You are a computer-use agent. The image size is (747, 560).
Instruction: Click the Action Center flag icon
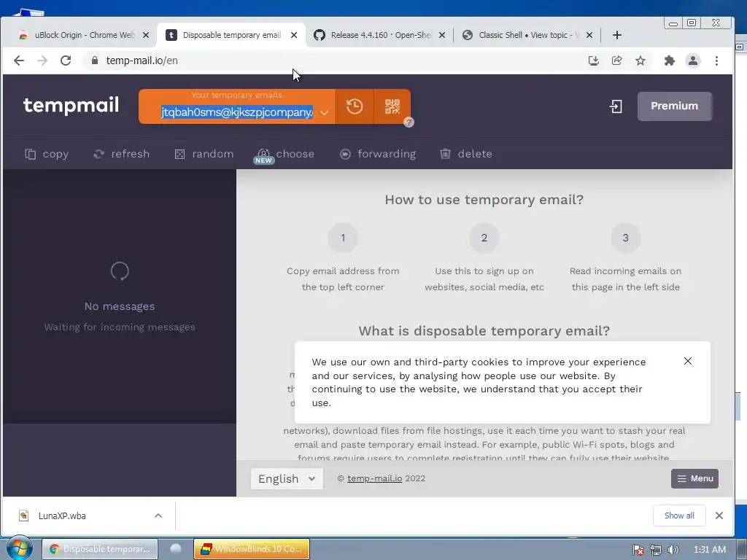638,550
